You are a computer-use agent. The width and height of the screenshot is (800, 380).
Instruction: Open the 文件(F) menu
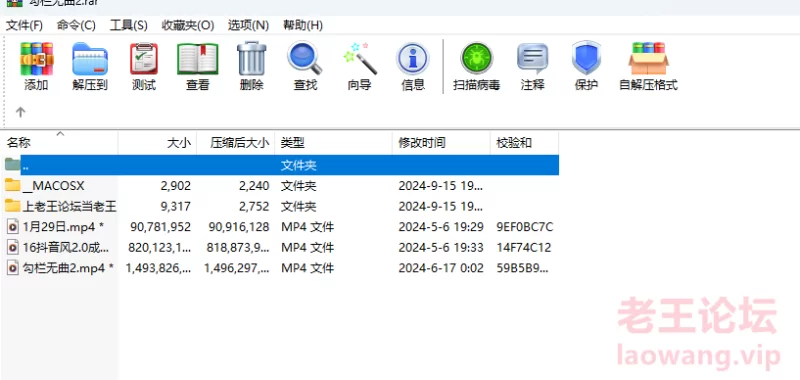tap(24, 25)
